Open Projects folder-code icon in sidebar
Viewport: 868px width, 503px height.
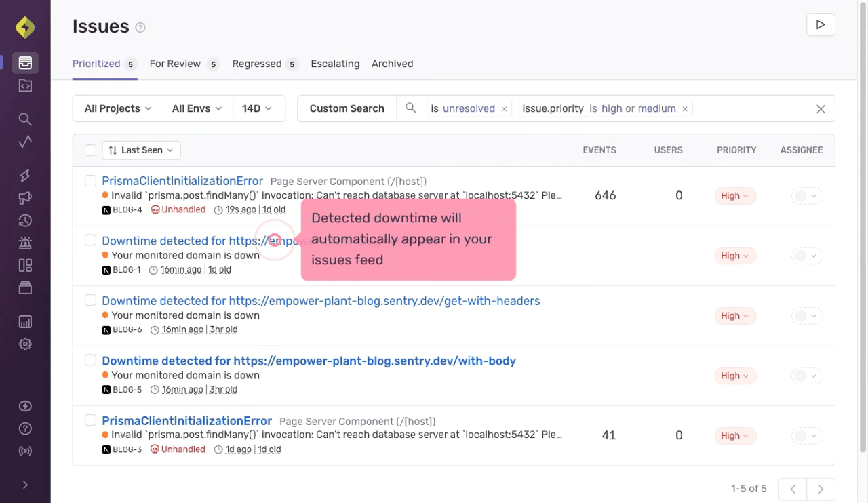pos(25,85)
